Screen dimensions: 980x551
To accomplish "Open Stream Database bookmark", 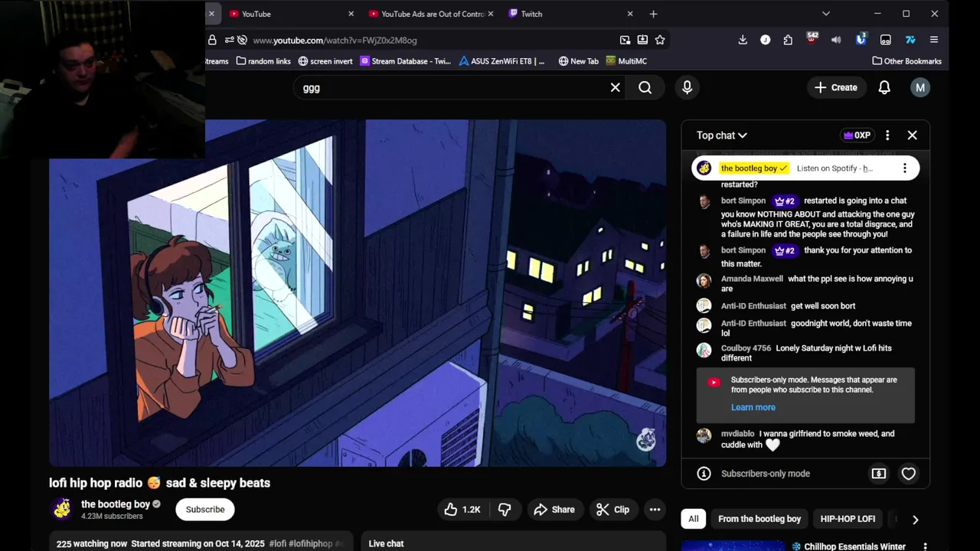I will [405, 61].
